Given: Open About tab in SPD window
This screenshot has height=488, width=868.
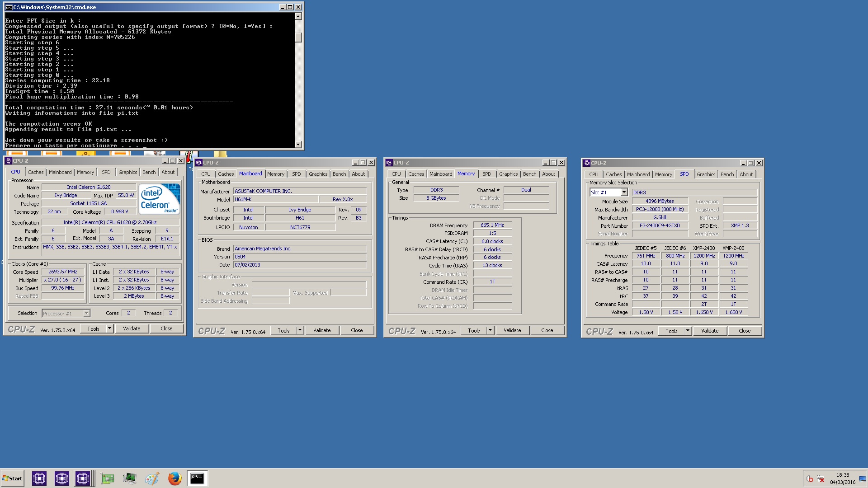Looking at the screenshot, I should [x=746, y=174].
